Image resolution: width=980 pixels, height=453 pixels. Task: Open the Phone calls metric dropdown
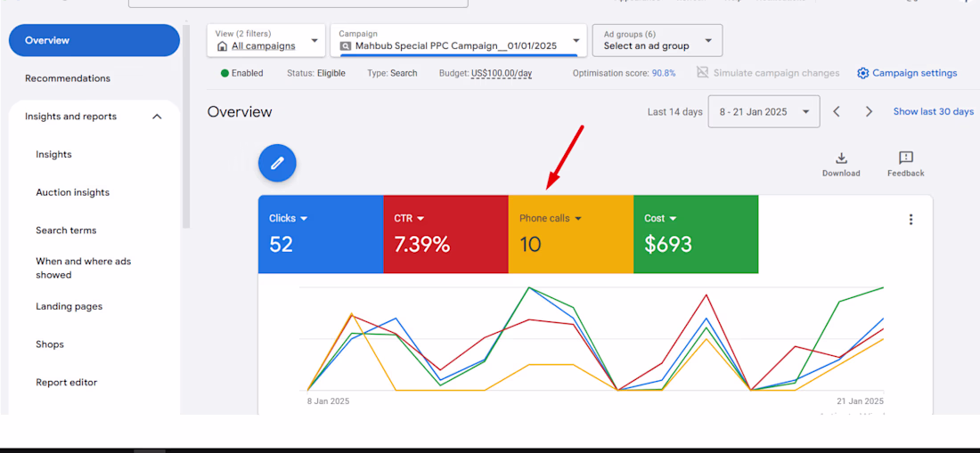578,218
